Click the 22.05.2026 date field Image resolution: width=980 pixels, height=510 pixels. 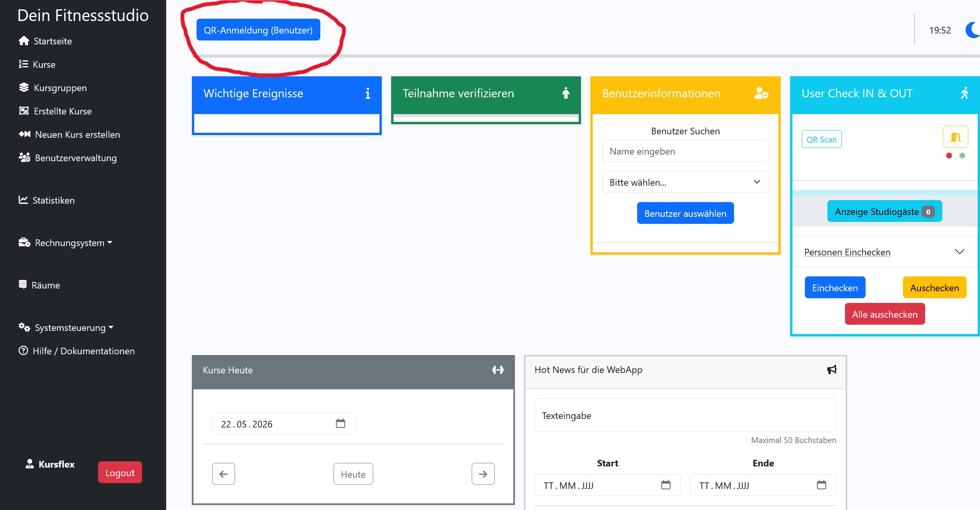click(284, 424)
